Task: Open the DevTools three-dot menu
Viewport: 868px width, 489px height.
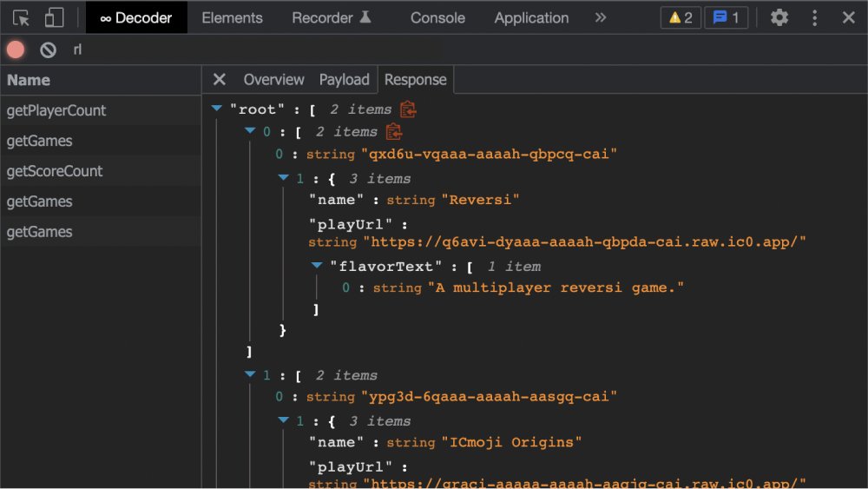Action: click(x=814, y=17)
